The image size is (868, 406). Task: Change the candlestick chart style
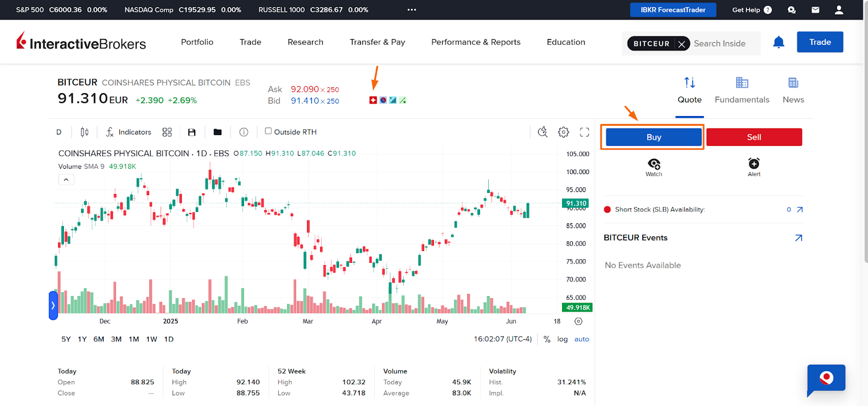[x=85, y=132]
